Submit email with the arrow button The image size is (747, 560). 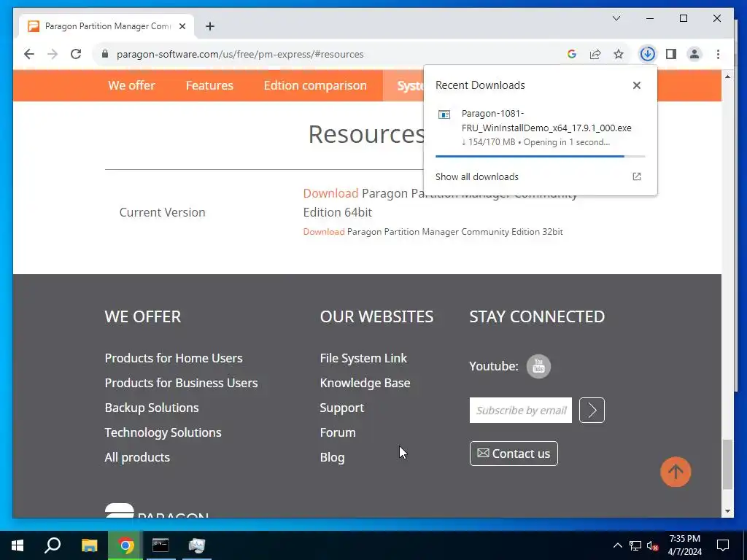(592, 410)
